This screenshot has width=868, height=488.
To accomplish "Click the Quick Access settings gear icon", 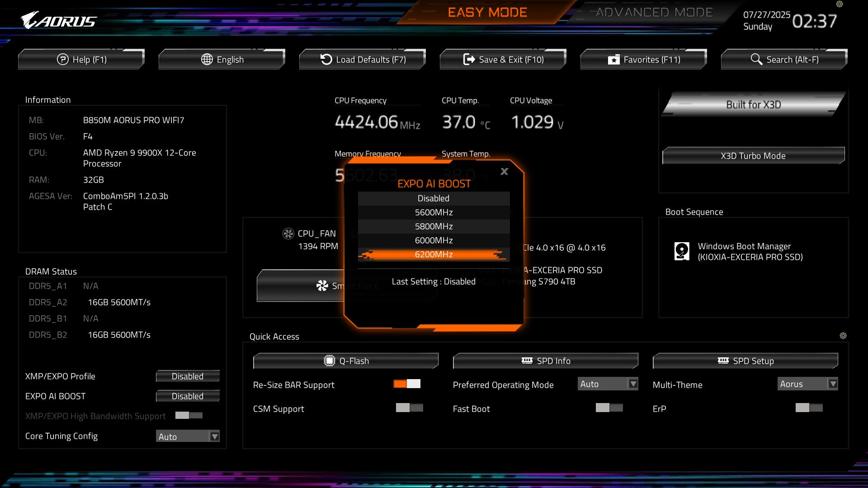I will click(843, 336).
